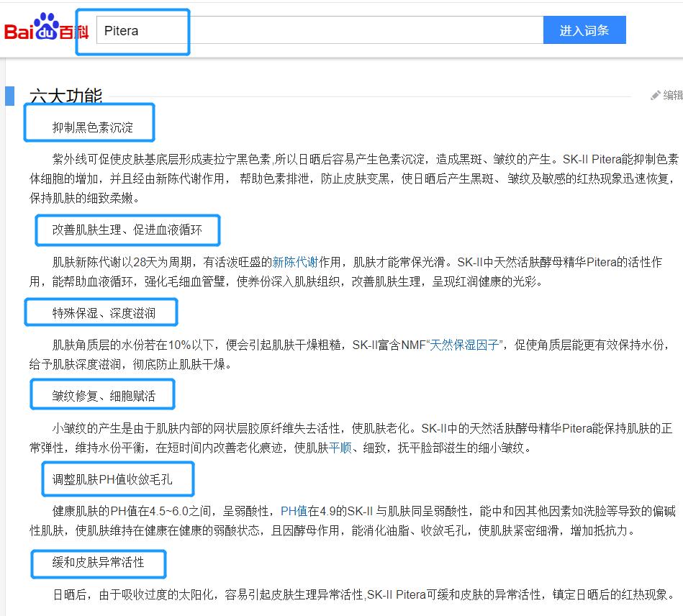Select the heading 改善肌肤生理、促进血液循环
Screen dimensions: 683x616
tap(127, 230)
